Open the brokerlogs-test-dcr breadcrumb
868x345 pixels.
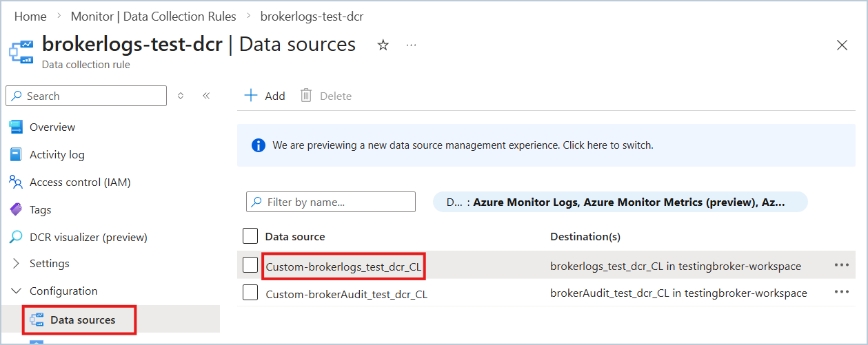tap(312, 16)
